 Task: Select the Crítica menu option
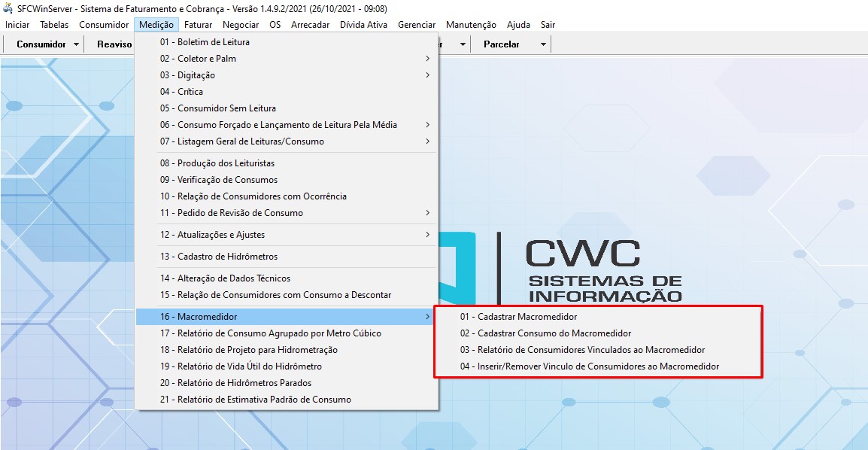click(181, 92)
